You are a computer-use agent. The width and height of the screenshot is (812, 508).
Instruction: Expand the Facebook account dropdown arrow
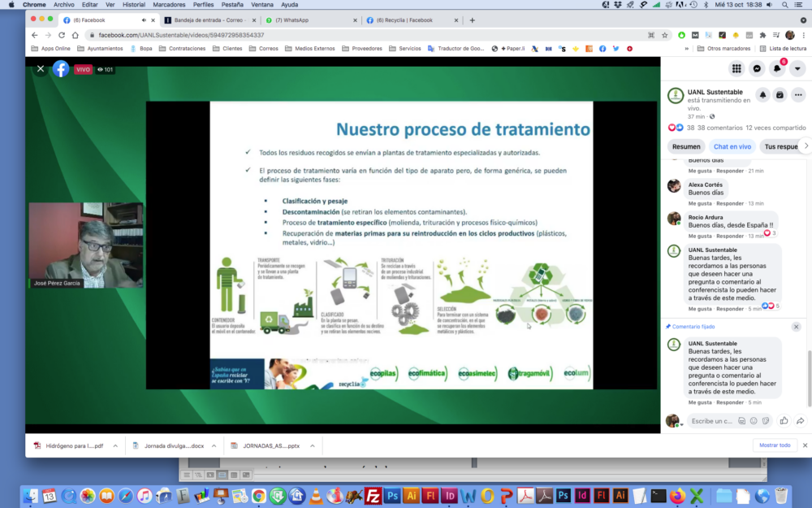(x=797, y=69)
